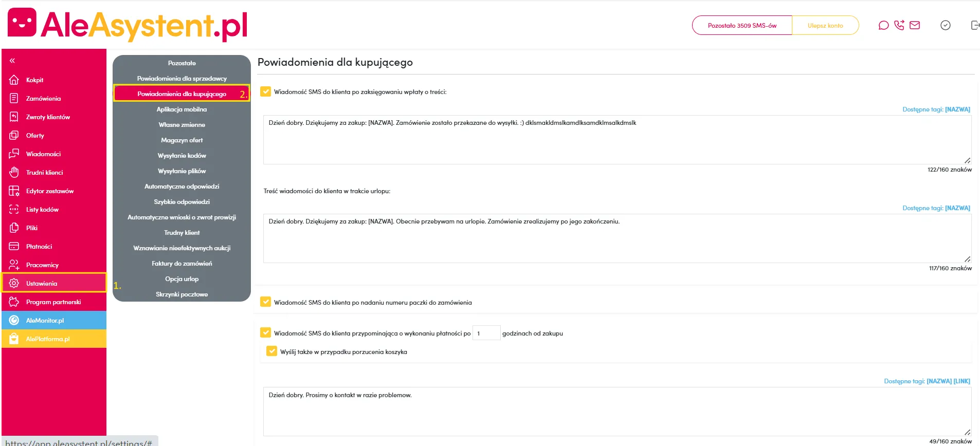Click the phone call icon in header
980x446 pixels.
click(x=899, y=25)
